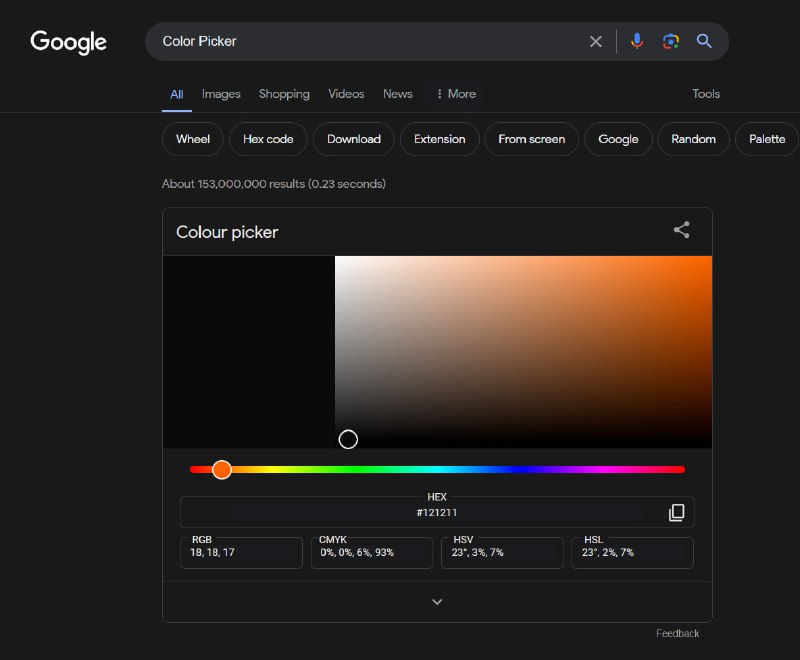Screen dimensions: 800x660
Task: Click the Hex code suggestion chip
Action: tap(268, 139)
